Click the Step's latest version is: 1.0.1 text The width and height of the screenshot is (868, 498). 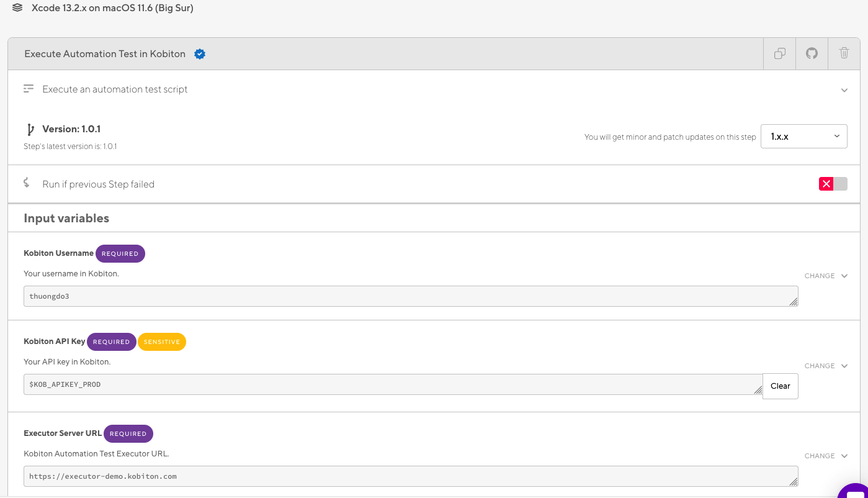pos(70,147)
